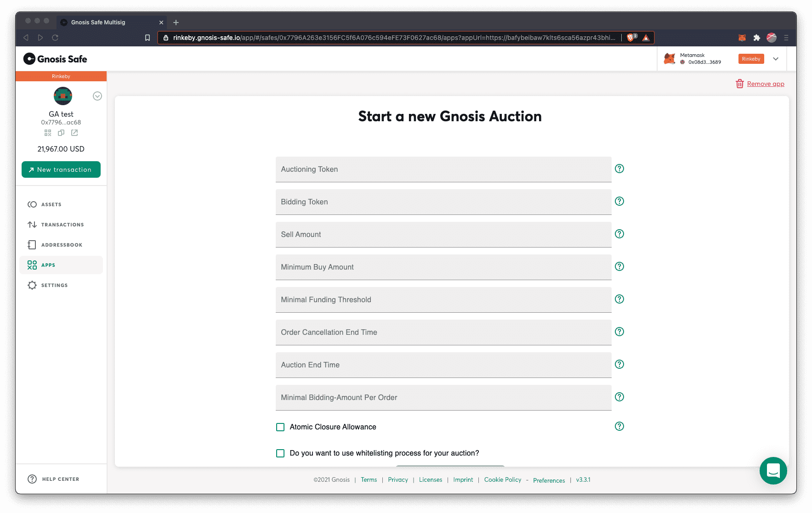The width and height of the screenshot is (812, 513).
Task: Open the Addressbook section
Action: pyautogui.click(x=61, y=245)
